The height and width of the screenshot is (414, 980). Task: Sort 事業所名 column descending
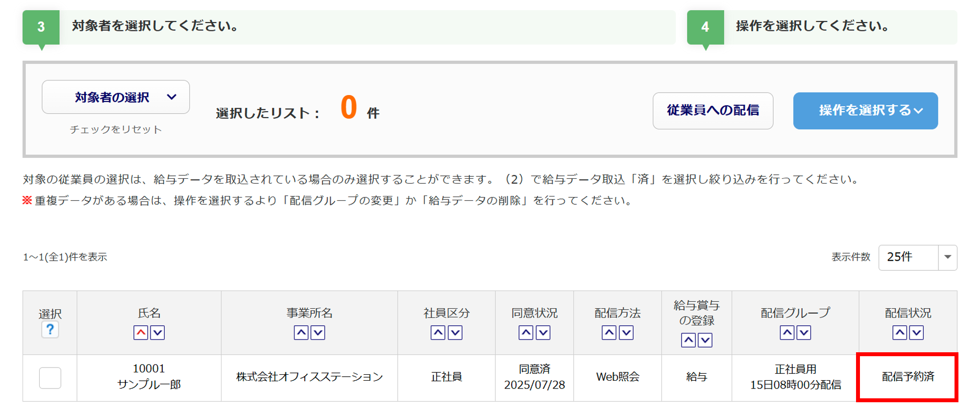tap(318, 333)
